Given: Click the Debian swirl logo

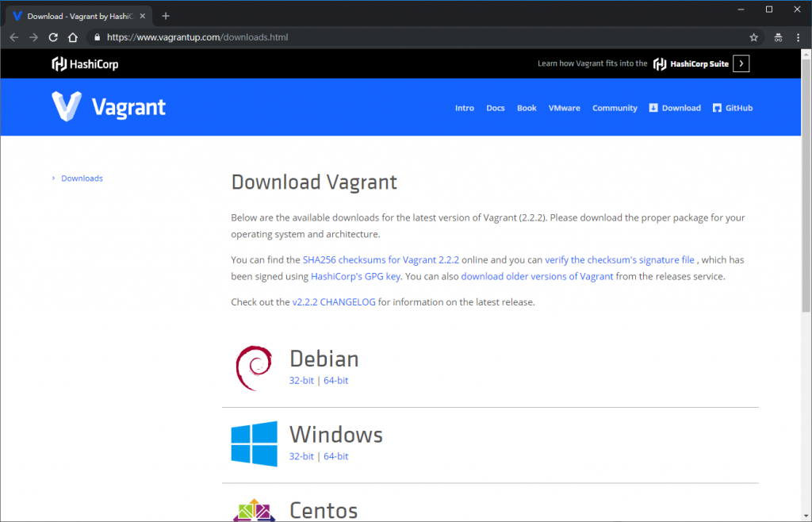Looking at the screenshot, I should (254, 367).
